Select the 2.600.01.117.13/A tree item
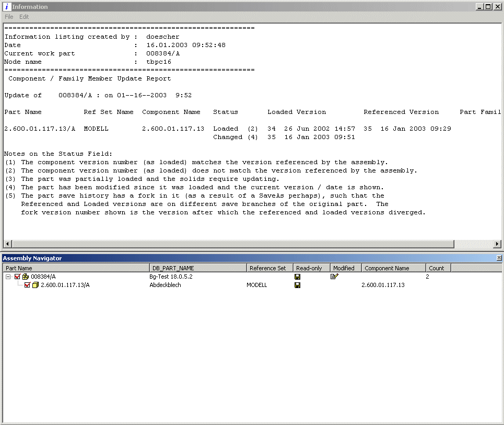 tap(65, 285)
